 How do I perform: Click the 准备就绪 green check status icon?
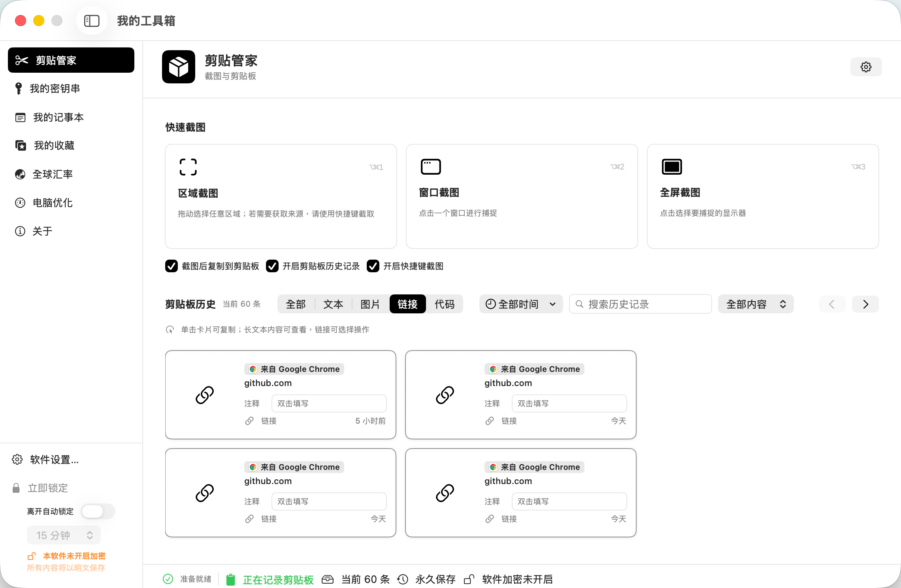click(168, 579)
